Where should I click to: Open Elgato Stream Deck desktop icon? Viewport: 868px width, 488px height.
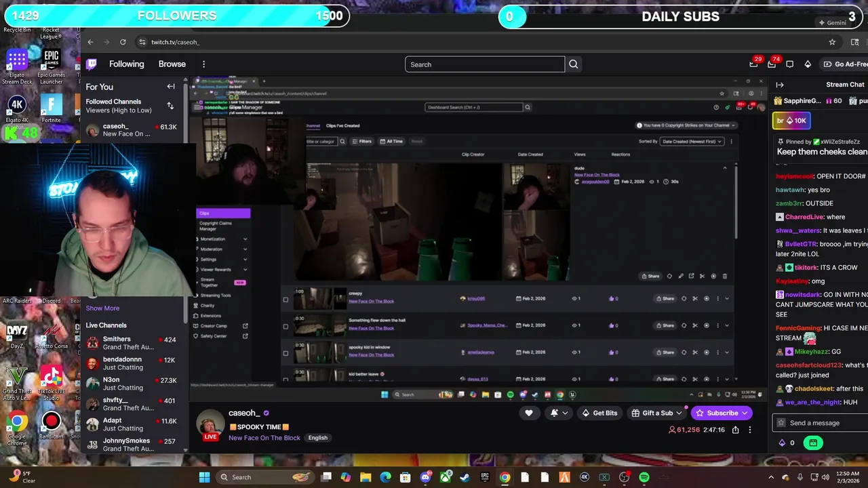click(x=17, y=66)
